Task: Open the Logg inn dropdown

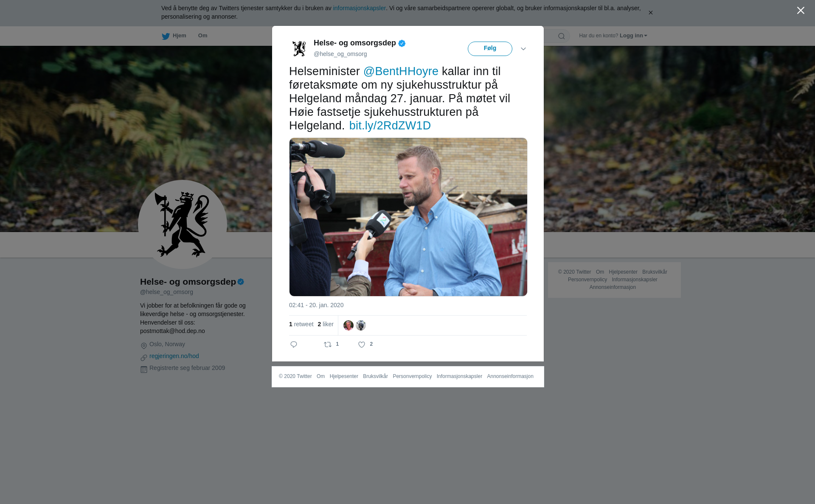Action: point(633,36)
